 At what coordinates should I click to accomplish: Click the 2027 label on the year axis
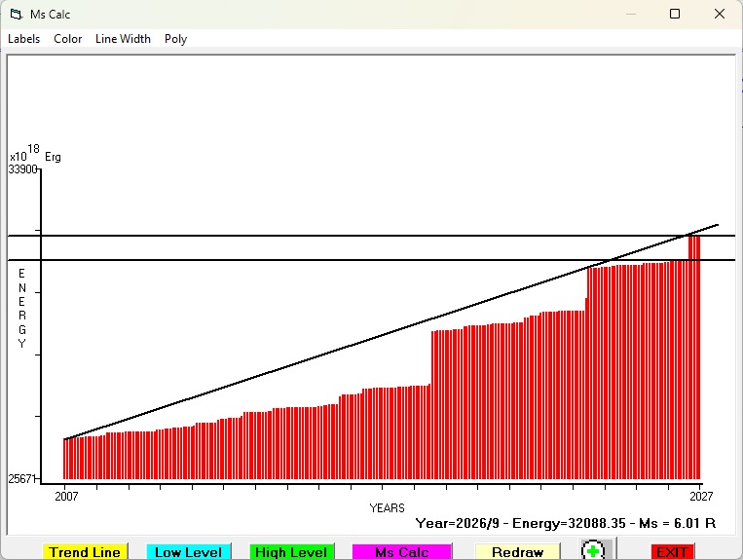pyautogui.click(x=701, y=496)
